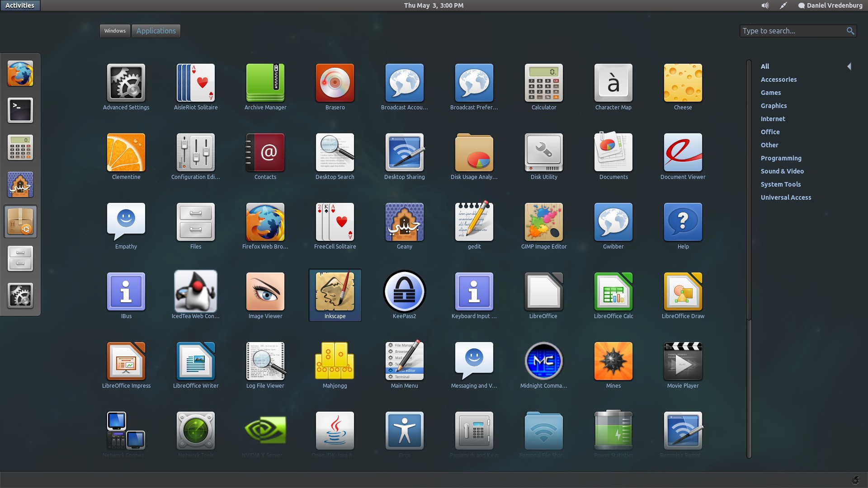Launch Firefox from the dash favorites

coord(20,73)
